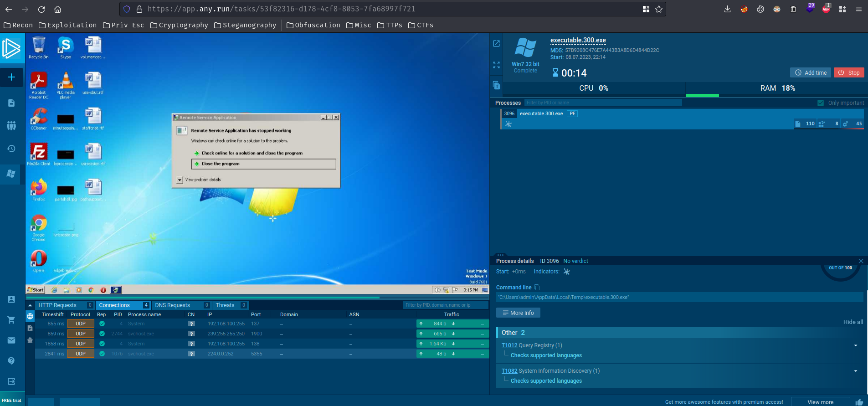
Task: Click the files count 110 on process row
Action: pyautogui.click(x=806, y=123)
